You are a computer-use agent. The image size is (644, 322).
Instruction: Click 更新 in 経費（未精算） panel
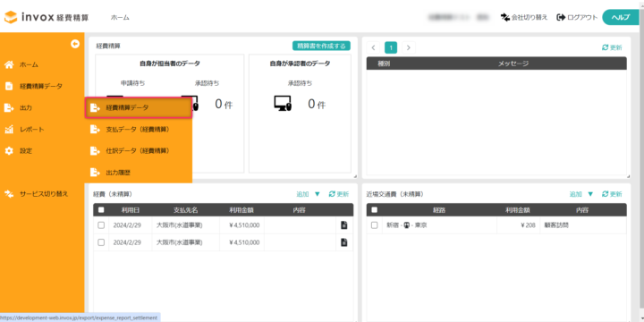click(339, 194)
